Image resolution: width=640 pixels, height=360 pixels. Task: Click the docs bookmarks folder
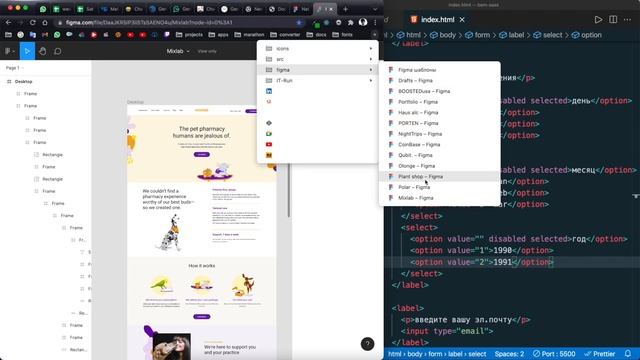tap(316, 35)
